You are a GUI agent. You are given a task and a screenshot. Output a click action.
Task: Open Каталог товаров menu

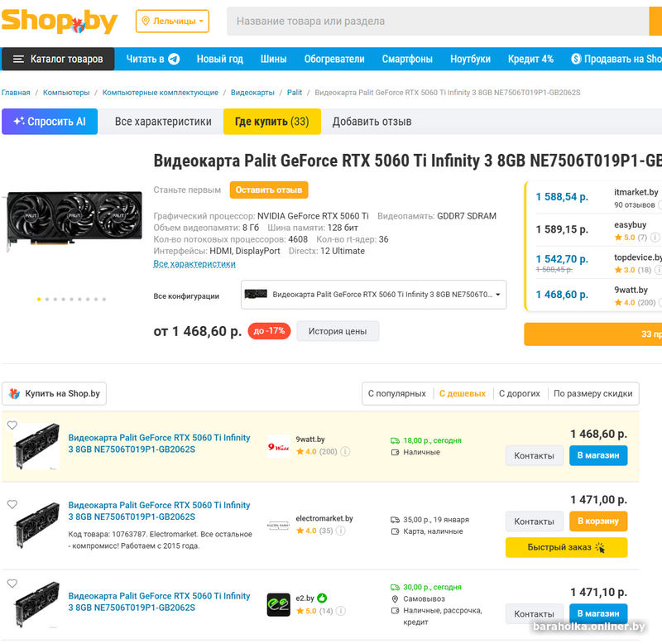click(58, 59)
